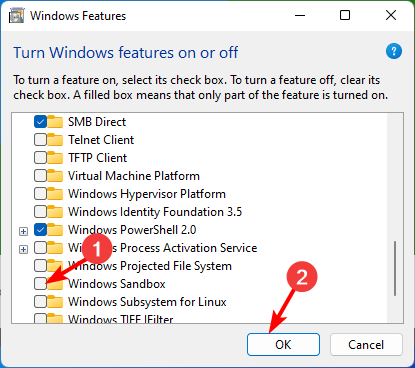Screen dimensions: 415x368
Task: Expand the Windows Process Activation Service node
Action: coord(23,249)
